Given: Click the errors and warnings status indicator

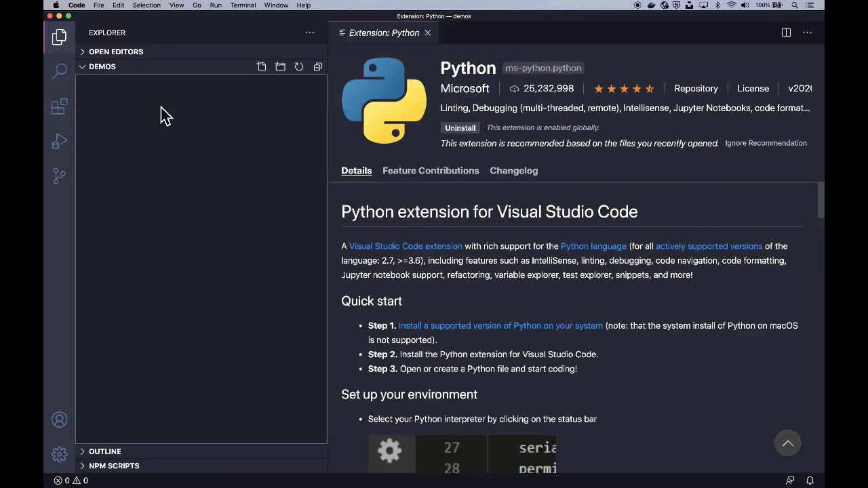Looking at the screenshot, I should 71,481.
